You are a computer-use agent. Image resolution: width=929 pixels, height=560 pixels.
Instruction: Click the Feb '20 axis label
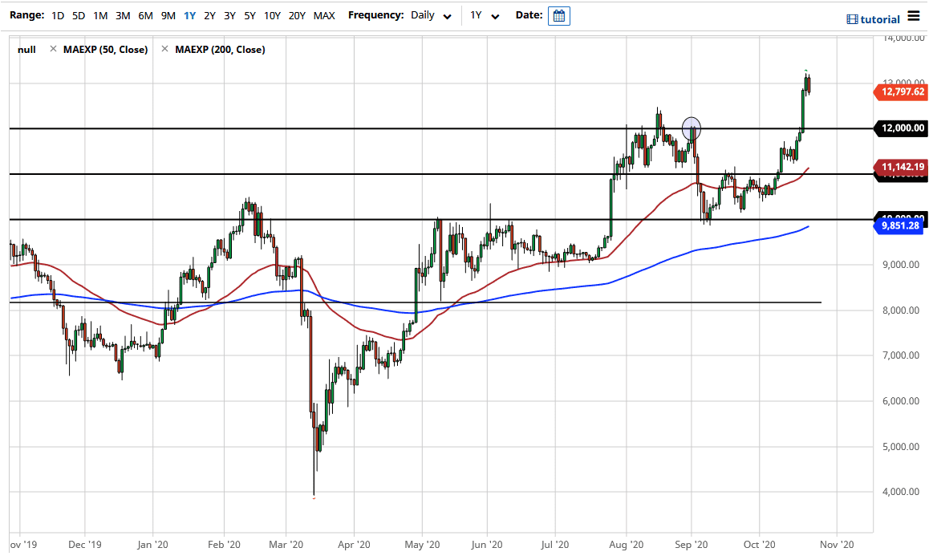coord(224,545)
